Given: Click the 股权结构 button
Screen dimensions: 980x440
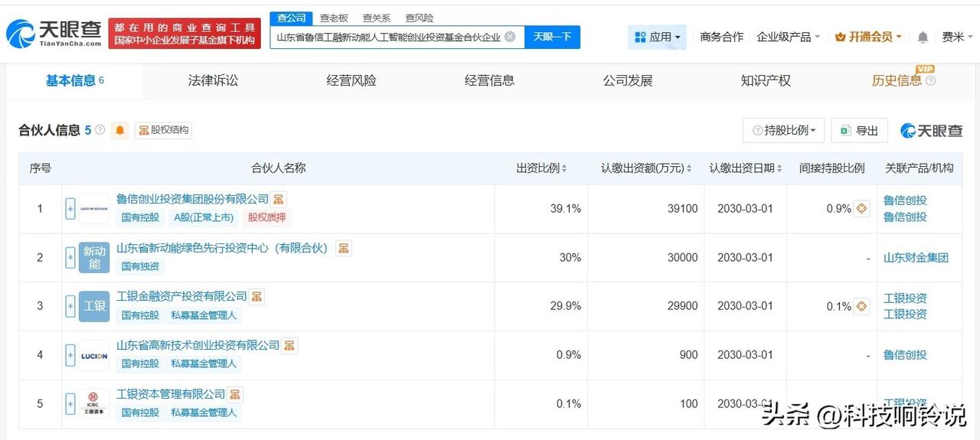Looking at the screenshot, I should pyautogui.click(x=163, y=130).
